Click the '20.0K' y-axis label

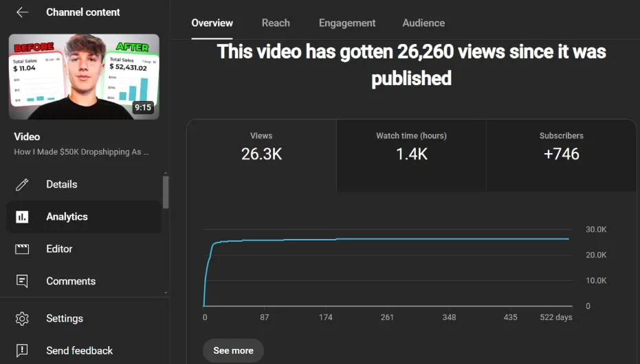coord(596,255)
